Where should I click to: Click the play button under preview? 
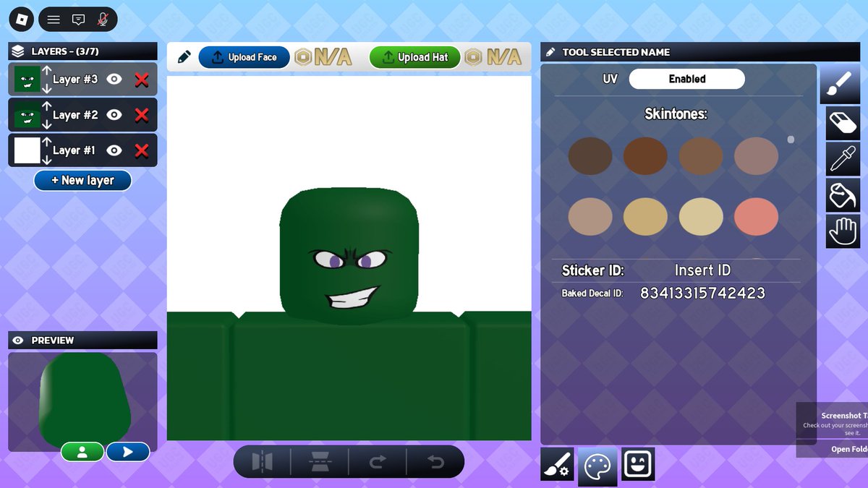[x=128, y=452]
